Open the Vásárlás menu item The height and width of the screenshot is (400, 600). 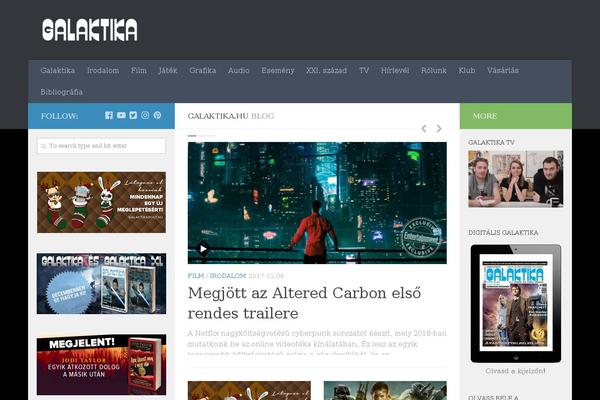[503, 70]
